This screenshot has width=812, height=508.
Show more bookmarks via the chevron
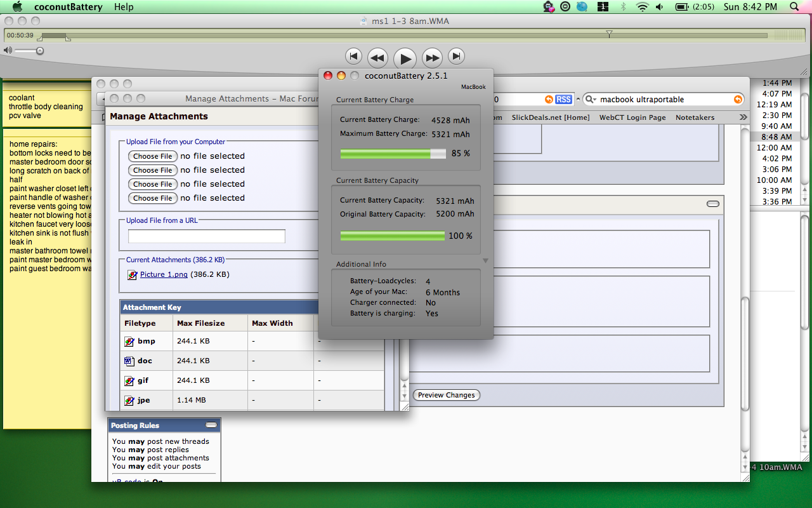743,117
